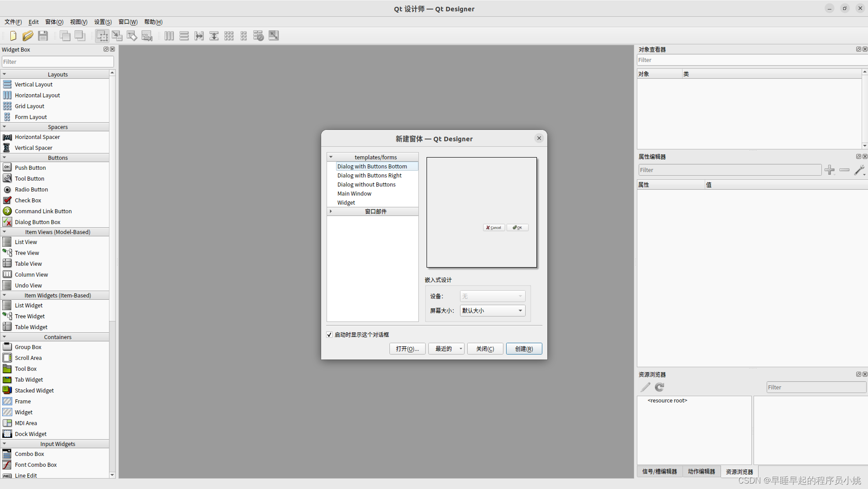Image resolution: width=868 pixels, height=489 pixels.
Task: Click the reload resources icon
Action: [659, 387]
